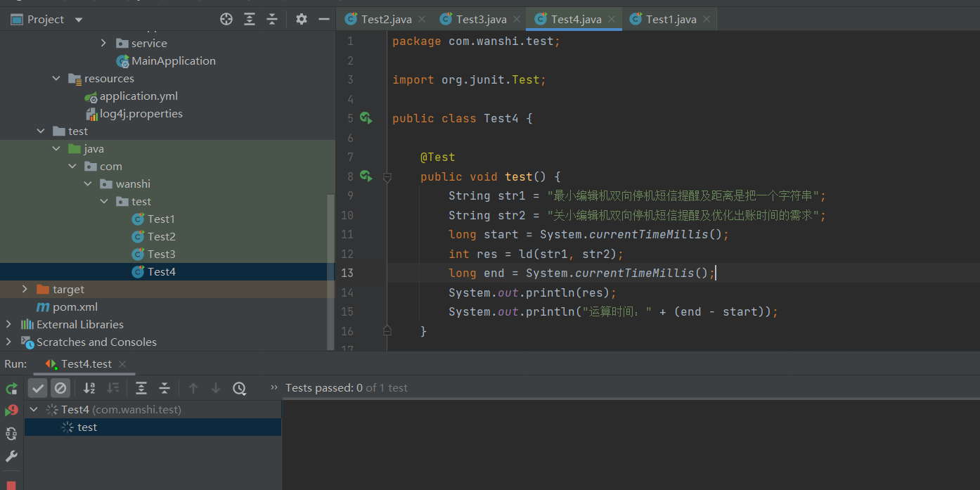Close the Test4.java editor tab
Screen dimensions: 980x490
coord(612,19)
